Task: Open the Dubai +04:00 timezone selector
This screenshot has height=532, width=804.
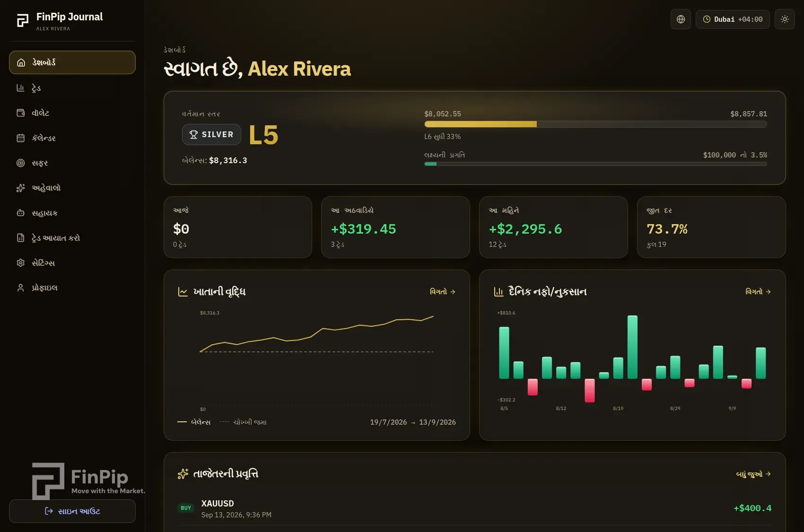Action: [733, 19]
